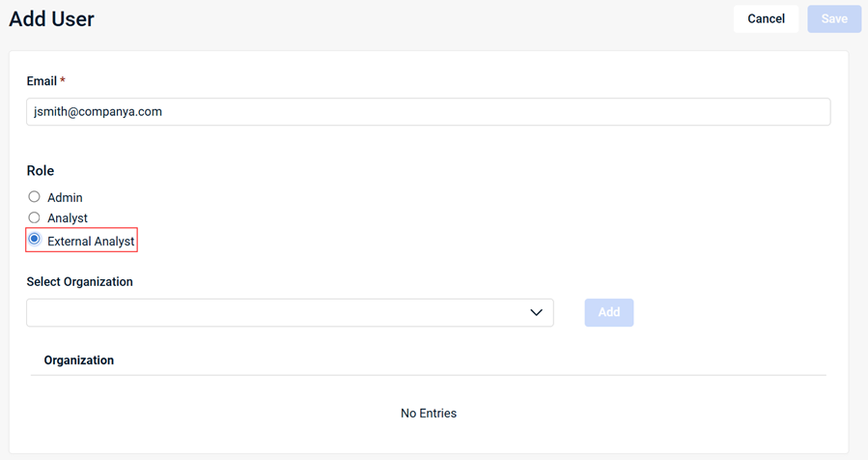Screen dimensions: 868x460
Task: Open the Select Organization combo box
Action: [x=280, y=313]
